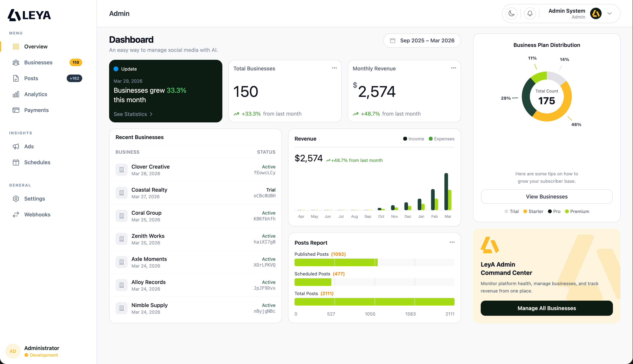Screen dimensions: 633x364
Task: Open the Sep 2025 – Mar 2026 date selector
Action: click(421, 40)
